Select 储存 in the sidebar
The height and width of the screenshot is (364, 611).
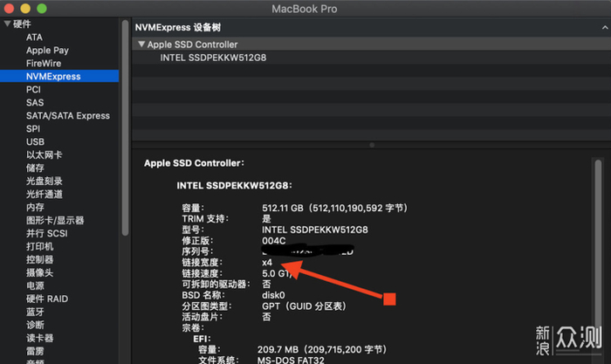coord(35,168)
